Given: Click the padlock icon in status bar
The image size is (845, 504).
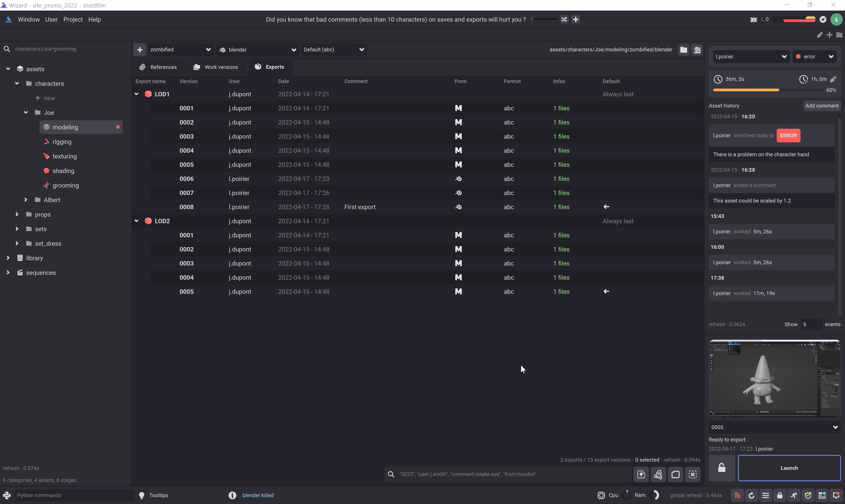Looking at the screenshot, I should pos(780,495).
